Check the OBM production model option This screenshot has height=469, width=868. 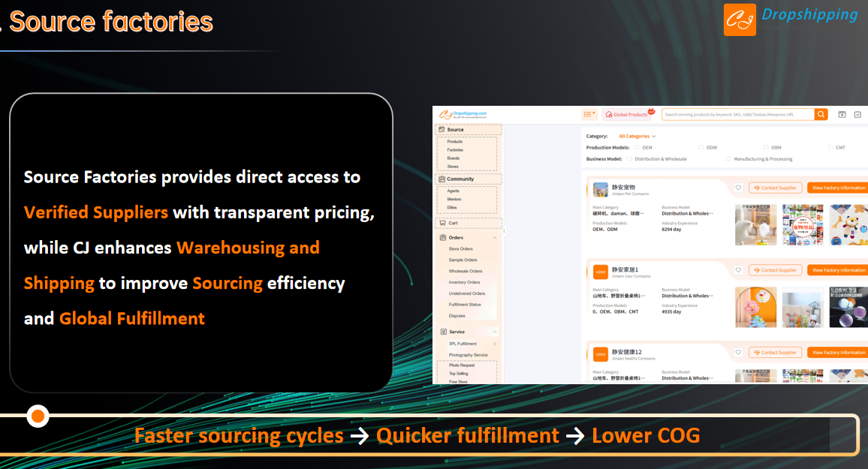click(x=766, y=148)
